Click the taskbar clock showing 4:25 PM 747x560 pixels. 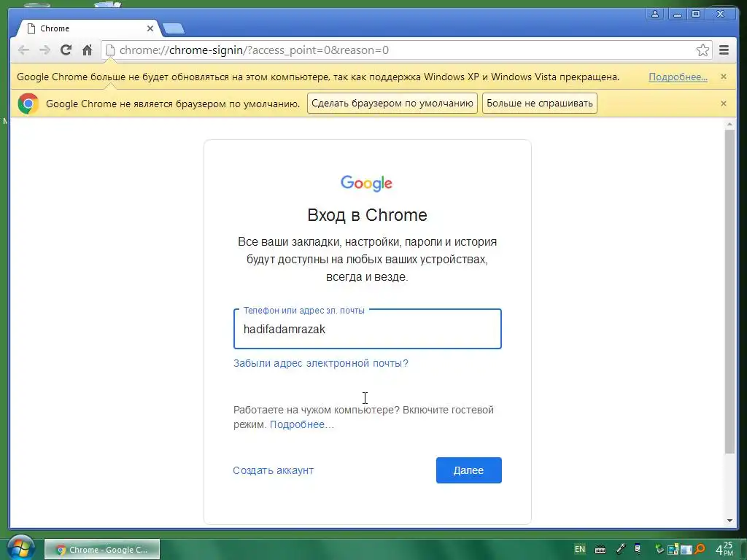click(724, 548)
